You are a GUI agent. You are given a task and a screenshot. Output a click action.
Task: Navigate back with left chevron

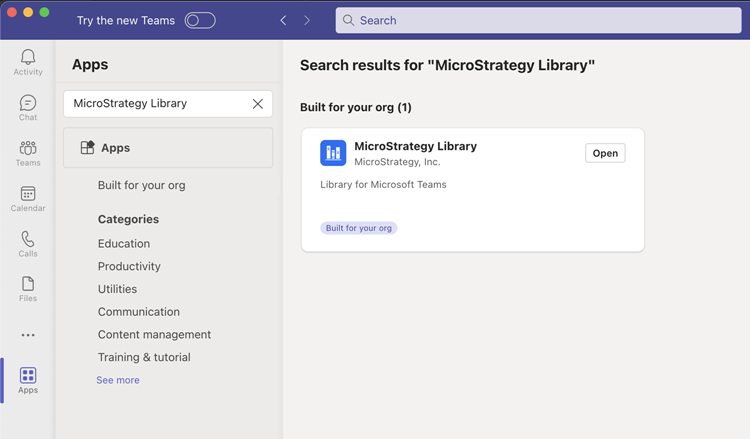[x=283, y=21]
